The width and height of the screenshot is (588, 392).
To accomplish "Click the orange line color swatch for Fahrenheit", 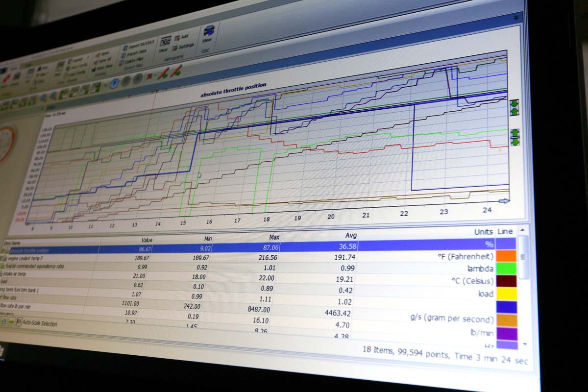I will click(506, 256).
